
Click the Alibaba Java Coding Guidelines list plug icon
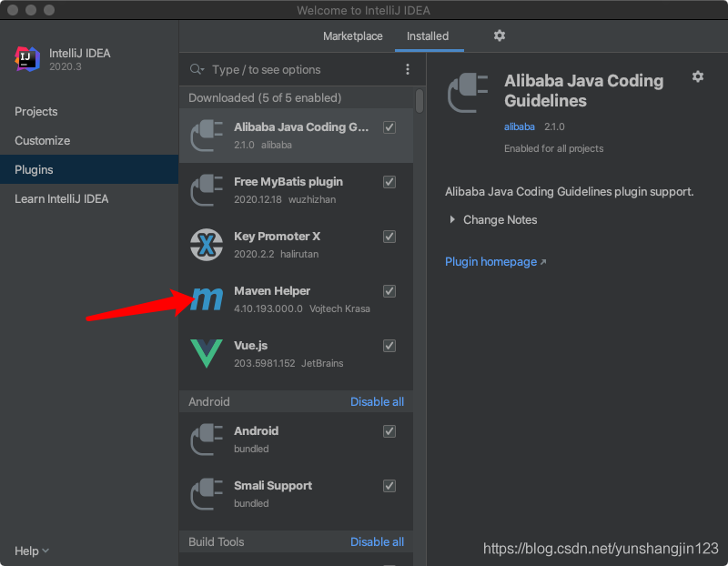(x=207, y=136)
